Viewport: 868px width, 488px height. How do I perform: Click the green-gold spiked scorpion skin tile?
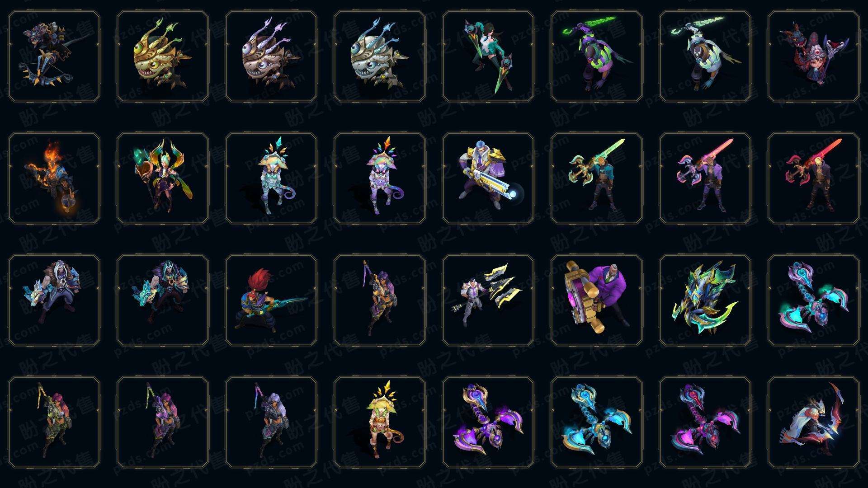pos(705,300)
